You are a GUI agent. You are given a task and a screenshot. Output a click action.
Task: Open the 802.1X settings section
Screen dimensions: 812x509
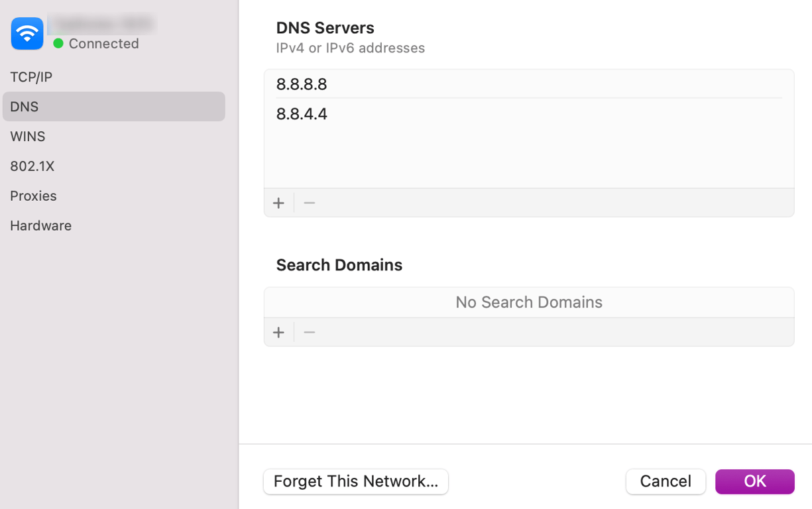tap(32, 166)
